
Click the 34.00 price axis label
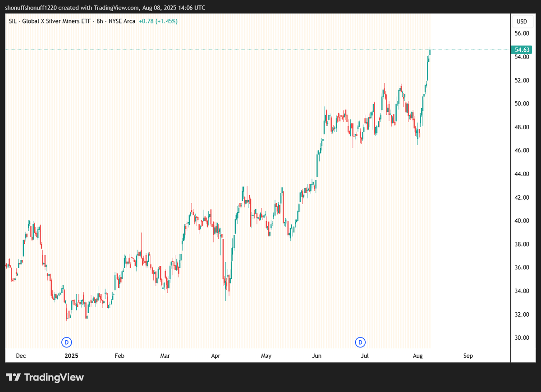522,291
